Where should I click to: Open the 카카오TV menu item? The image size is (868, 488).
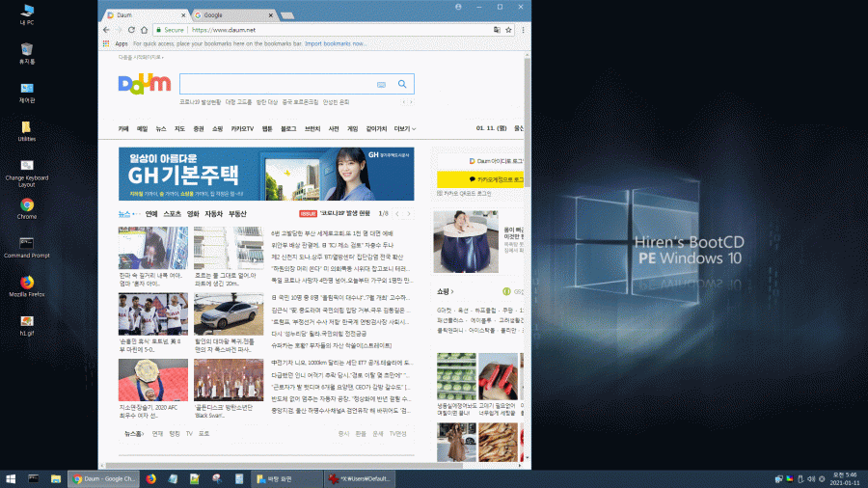pyautogui.click(x=242, y=129)
